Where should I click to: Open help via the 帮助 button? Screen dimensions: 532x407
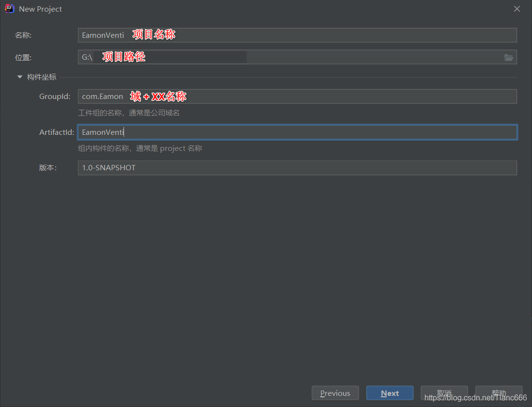(x=499, y=393)
